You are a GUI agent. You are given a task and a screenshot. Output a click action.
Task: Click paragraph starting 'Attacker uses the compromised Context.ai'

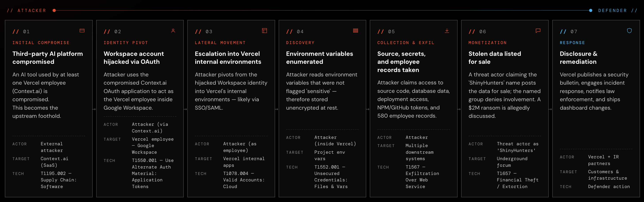point(138,91)
